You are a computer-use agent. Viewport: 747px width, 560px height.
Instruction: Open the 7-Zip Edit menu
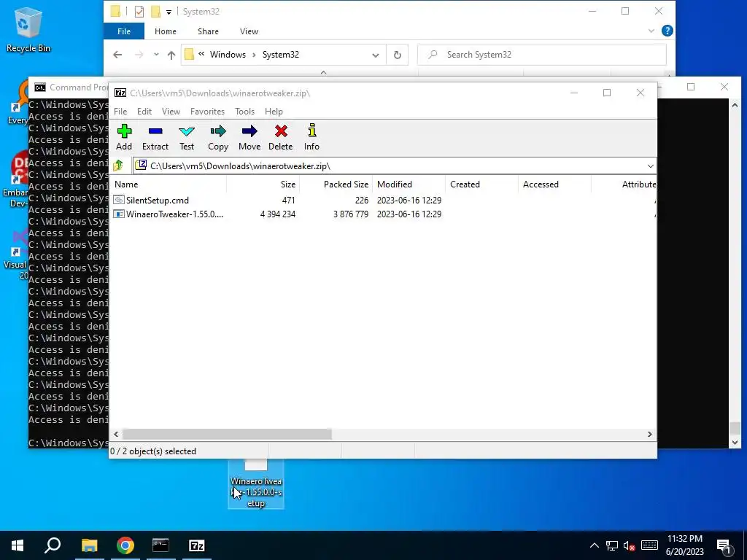pyautogui.click(x=144, y=112)
